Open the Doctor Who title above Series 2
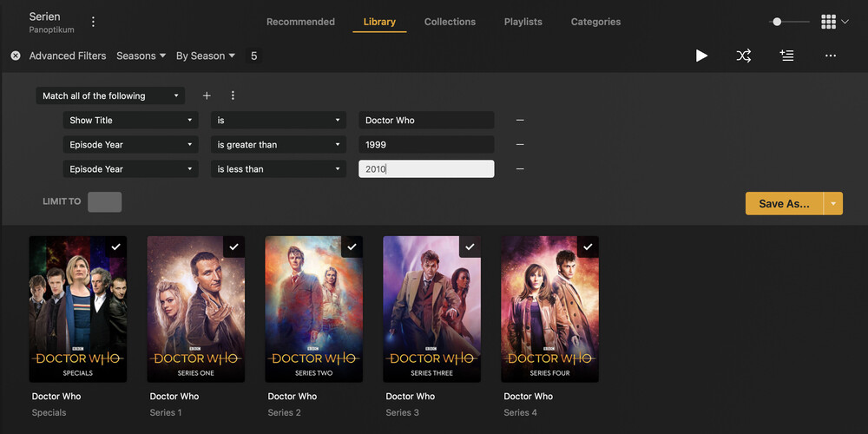Image resolution: width=868 pixels, height=434 pixels. click(293, 397)
